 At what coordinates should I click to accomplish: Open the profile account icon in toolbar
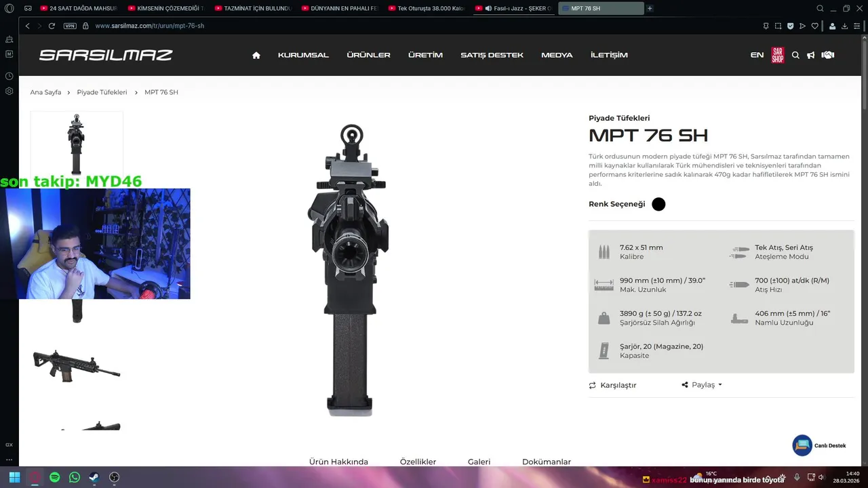click(833, 26)
